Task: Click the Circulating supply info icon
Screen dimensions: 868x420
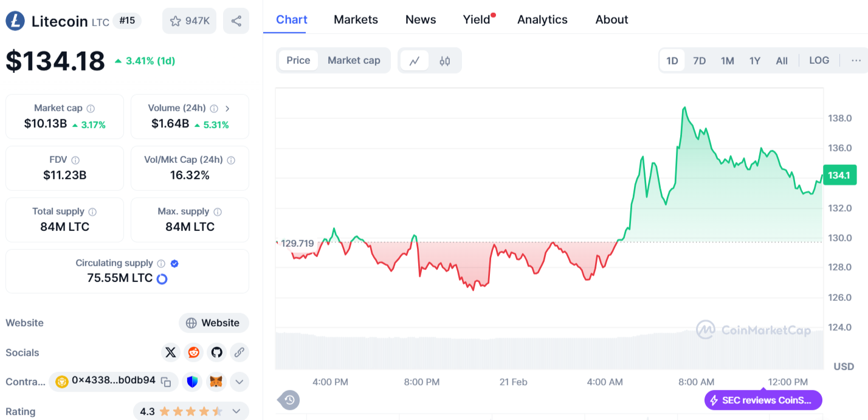Action: click(161, 263)
